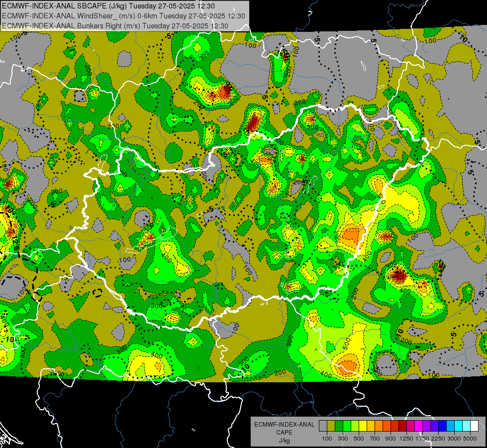Select the orange-red legend swatch

pos(387,426)
